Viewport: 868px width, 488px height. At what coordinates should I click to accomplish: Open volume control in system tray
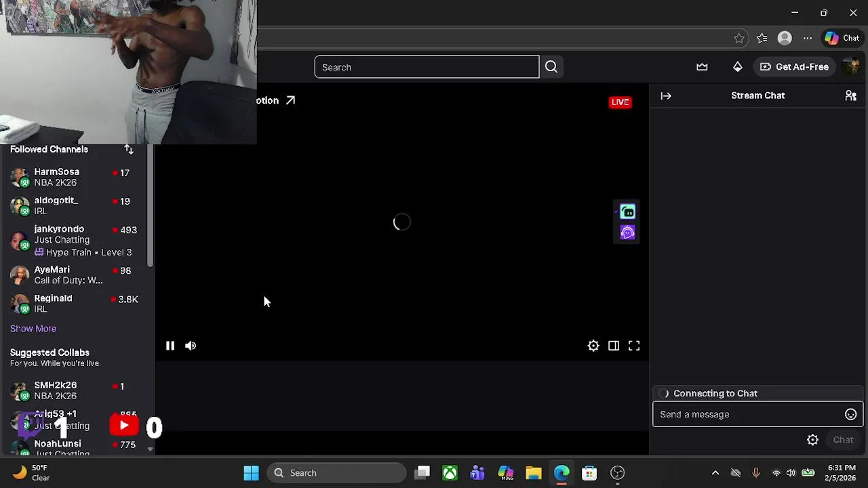[x=791, y=473]
